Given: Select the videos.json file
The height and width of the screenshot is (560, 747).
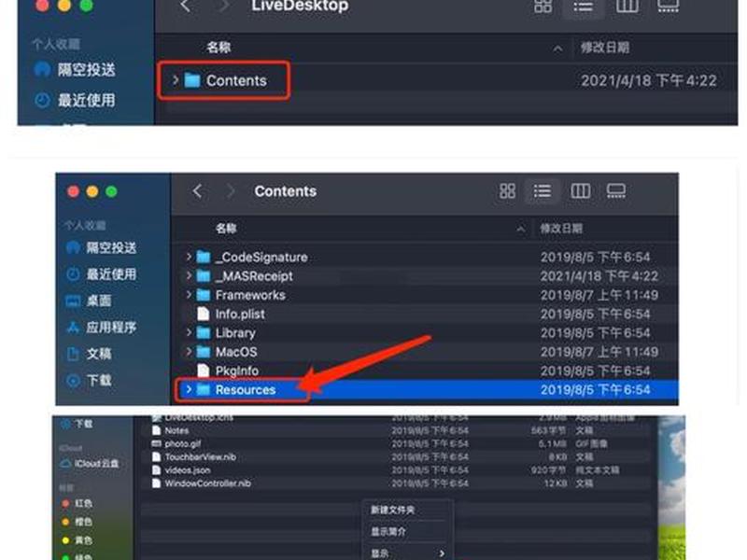Looking at the screenshot, I should [188, 470].
